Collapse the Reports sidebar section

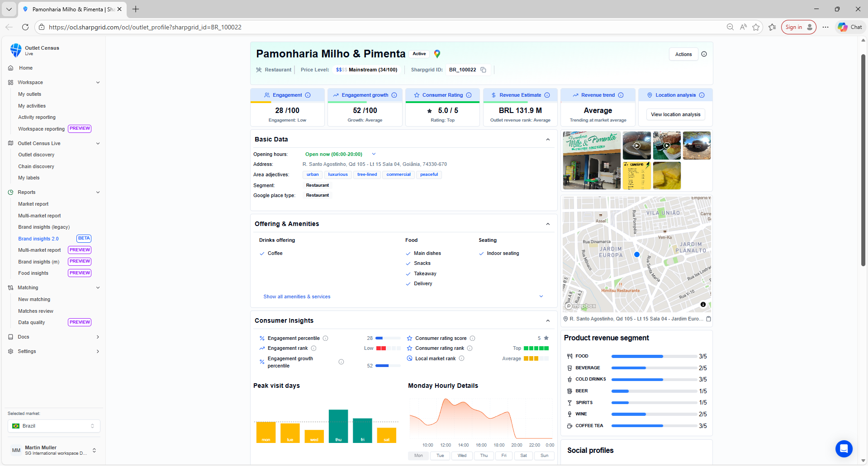click(x=98, y=192)
